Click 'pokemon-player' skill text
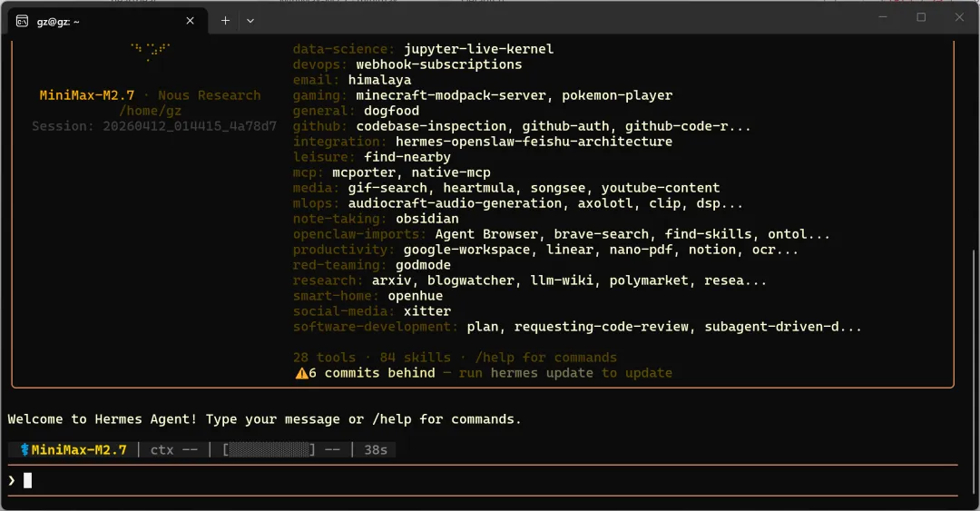 click(x=617, y=95)
